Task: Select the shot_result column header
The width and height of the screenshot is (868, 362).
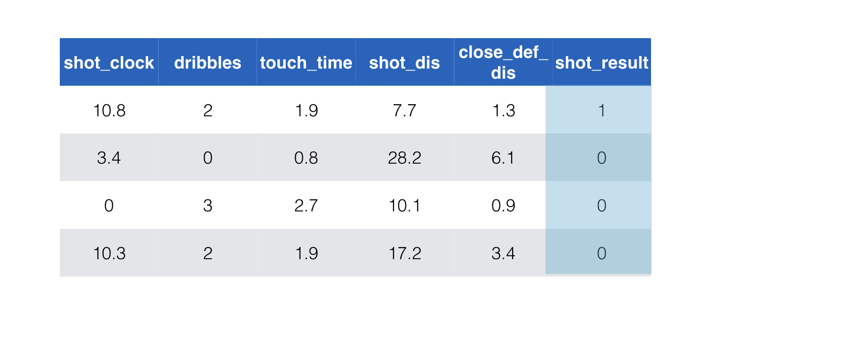Action: coord(601,63)
